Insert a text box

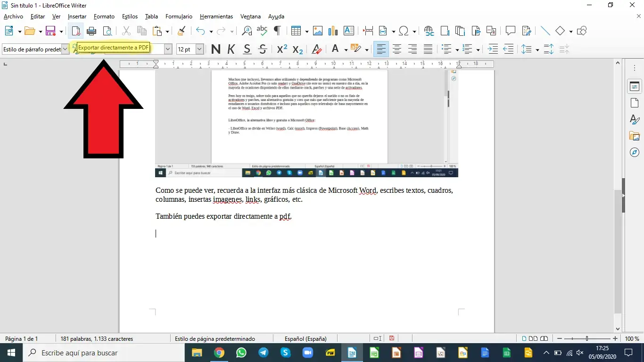[x=349, y=31]
